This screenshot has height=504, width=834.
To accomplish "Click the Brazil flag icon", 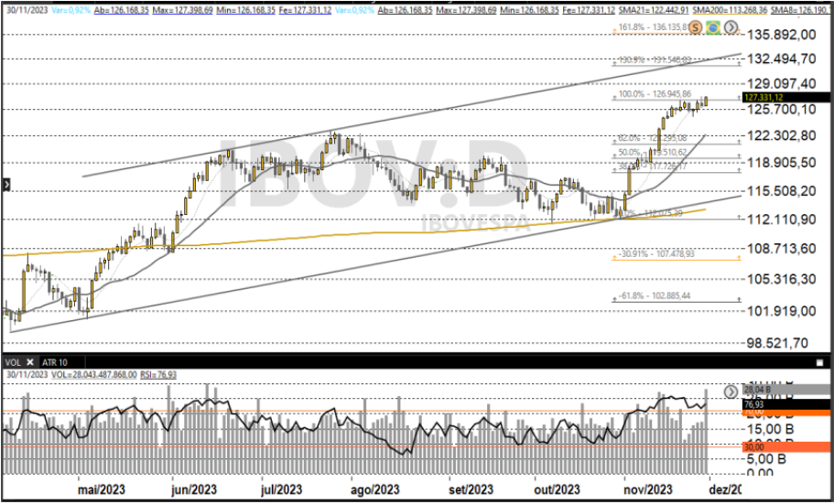I will [712, 28].
